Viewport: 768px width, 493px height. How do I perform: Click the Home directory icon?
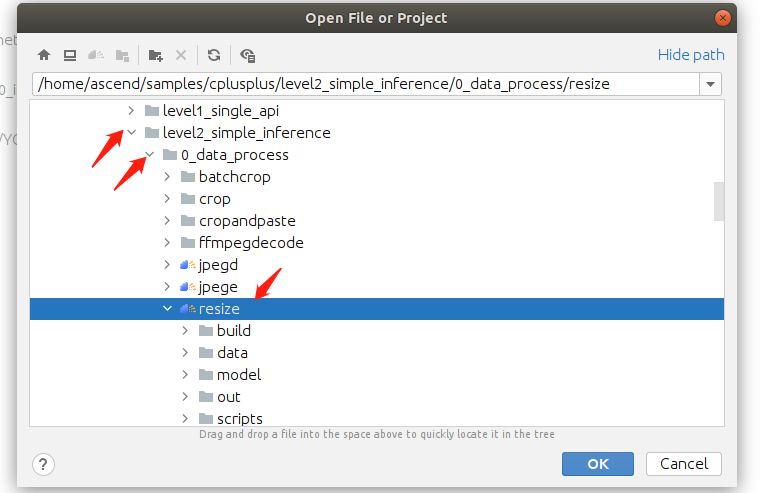pyautogui.click(x=44, y=56)
